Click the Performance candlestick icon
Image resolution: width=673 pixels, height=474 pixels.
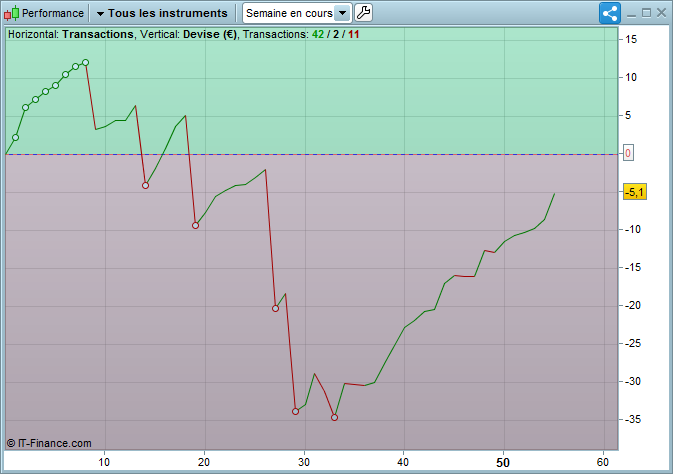click(x=12, y=13)
